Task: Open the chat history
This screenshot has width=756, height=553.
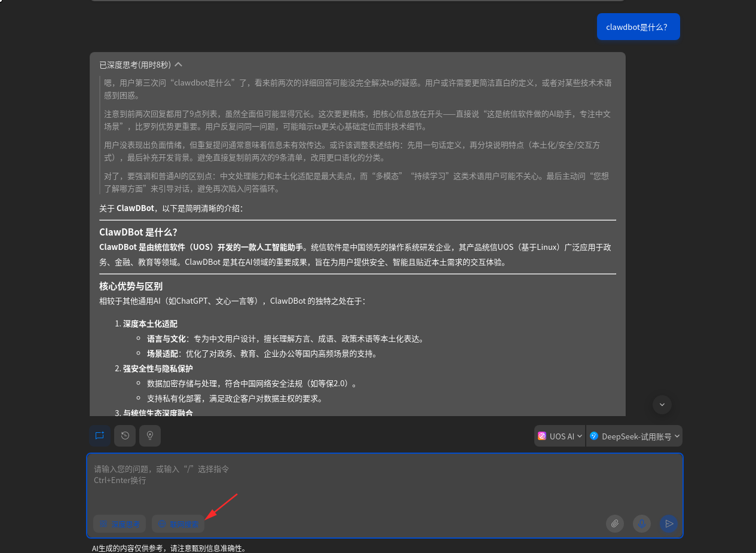Action: [x=125, y=436]
